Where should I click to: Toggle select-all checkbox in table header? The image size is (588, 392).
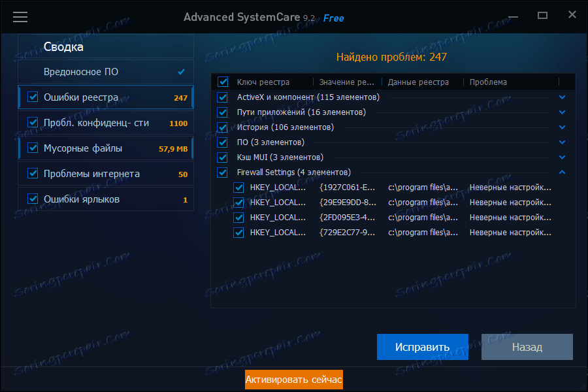point(223,82)
